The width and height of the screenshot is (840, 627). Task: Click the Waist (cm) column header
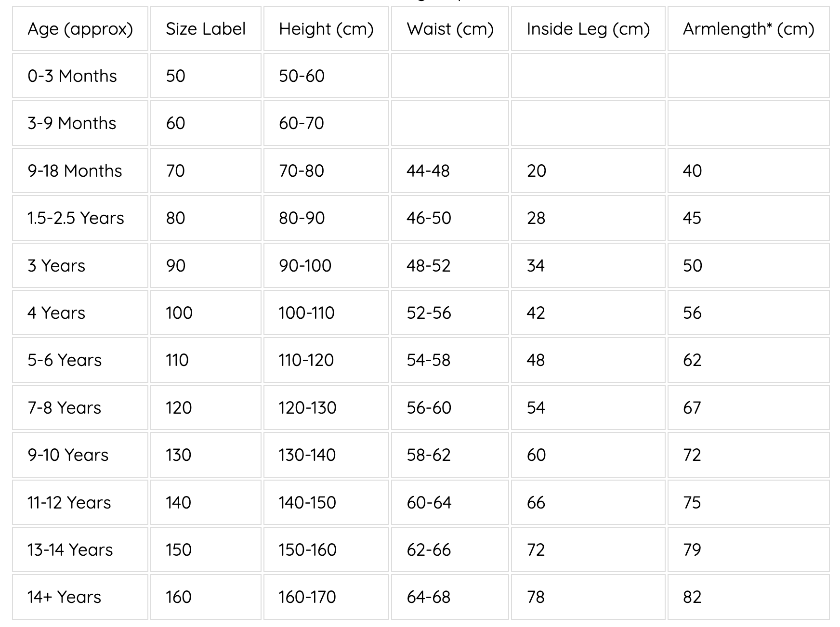[450, 29]
